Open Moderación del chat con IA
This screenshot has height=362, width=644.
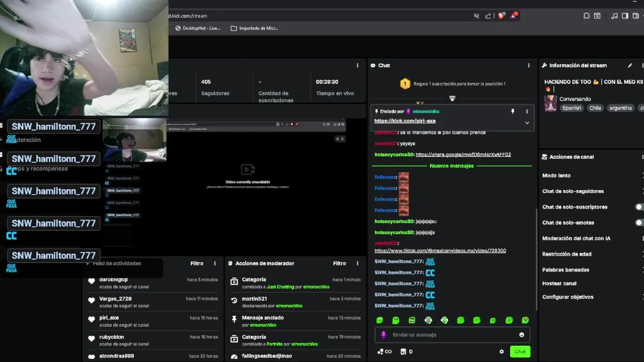(x=576, y=238)
